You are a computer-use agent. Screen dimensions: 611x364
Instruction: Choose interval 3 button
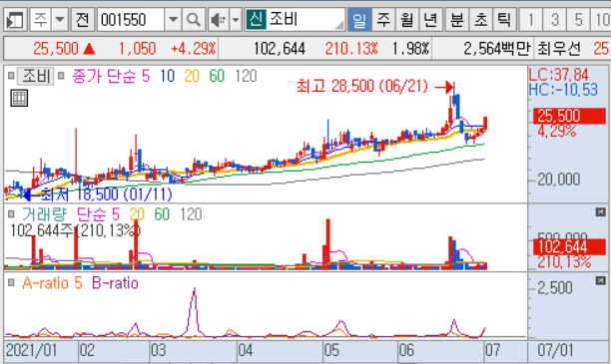555,20
